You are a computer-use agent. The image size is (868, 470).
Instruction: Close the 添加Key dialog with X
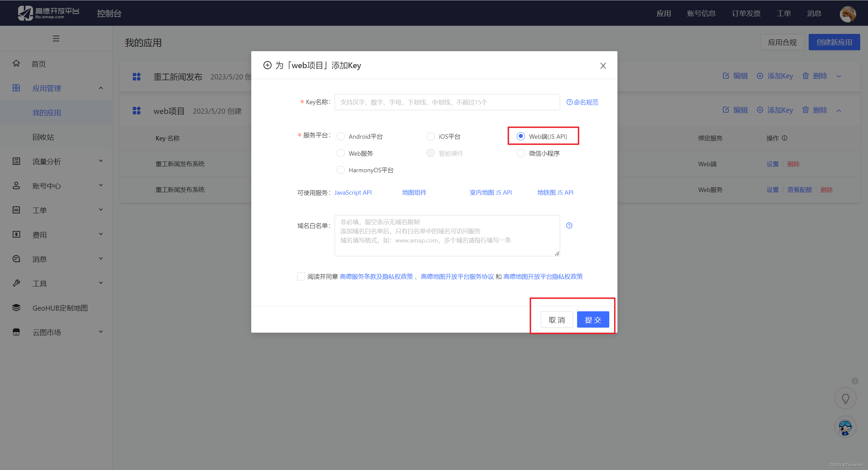603,66
